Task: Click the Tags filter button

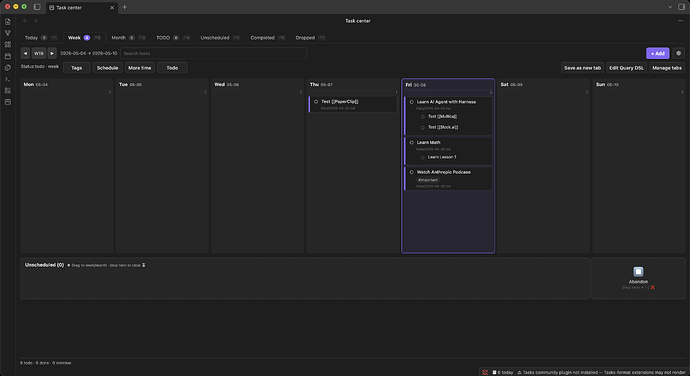Action: point(77,68)
